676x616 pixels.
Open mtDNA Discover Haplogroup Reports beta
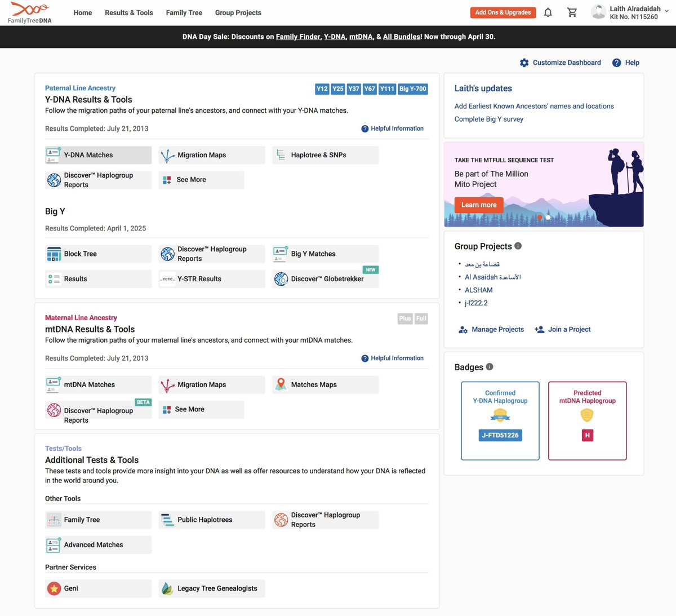click(98, 410)
